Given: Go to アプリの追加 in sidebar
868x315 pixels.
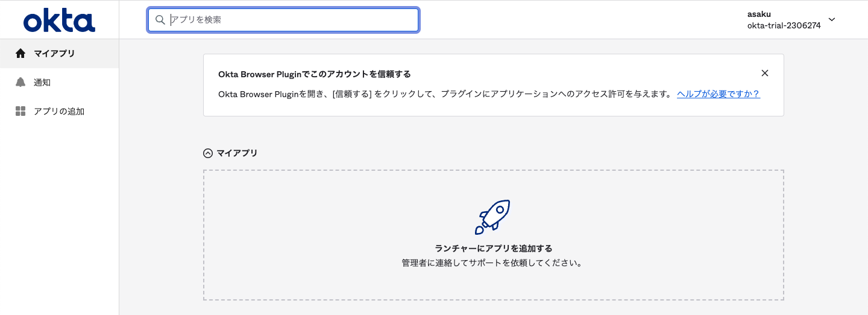Looking at the screenshot, I should 59,112.
